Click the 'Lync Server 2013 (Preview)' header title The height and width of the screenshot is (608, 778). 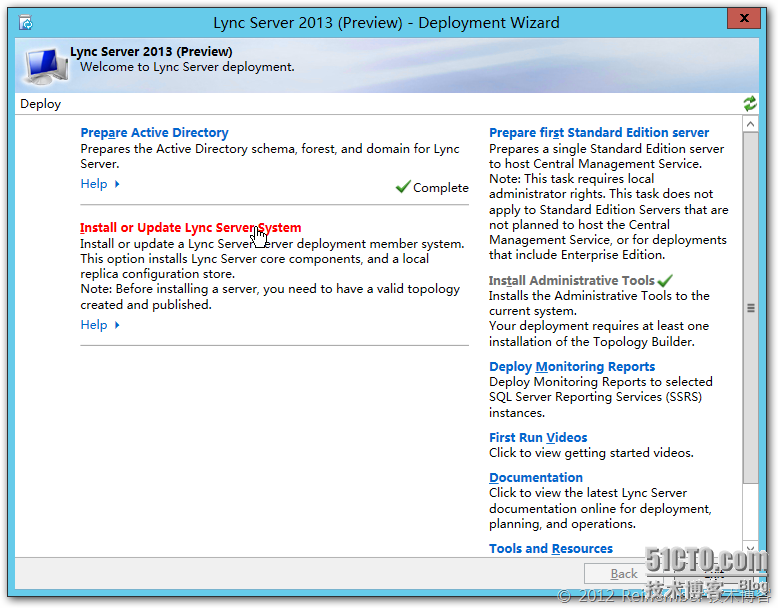pyautogui.click(x=151, y=52)
